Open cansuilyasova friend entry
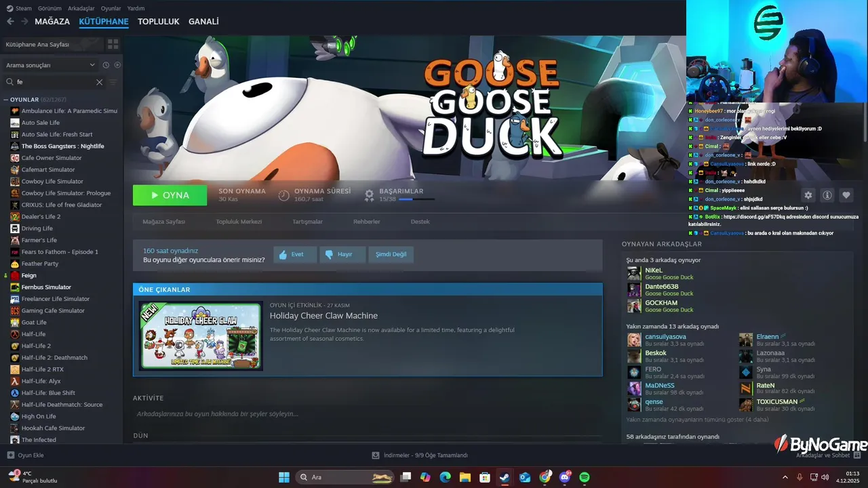 [665, 337]
